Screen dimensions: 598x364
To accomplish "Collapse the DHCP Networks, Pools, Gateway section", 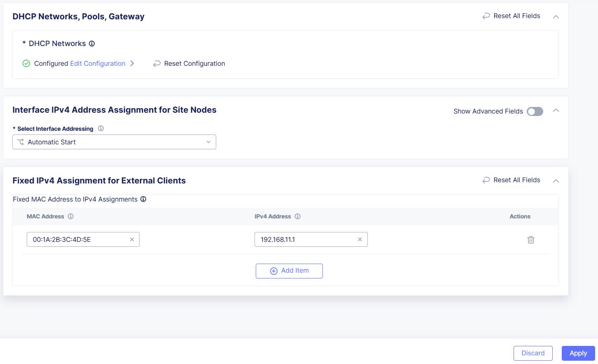I will click(556, 17).
